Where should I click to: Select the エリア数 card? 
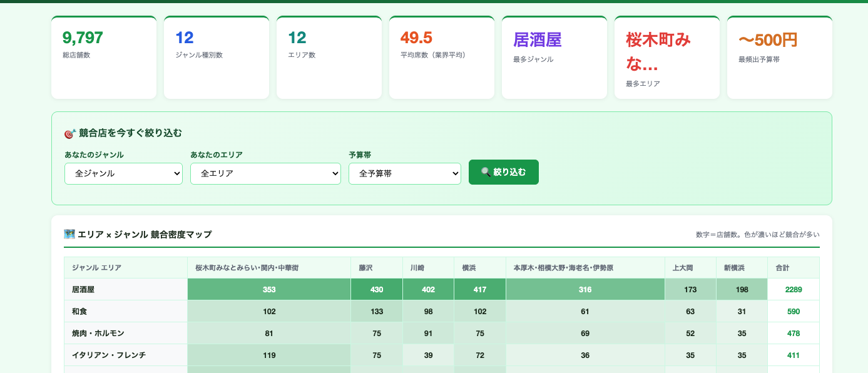click(329, 57)
